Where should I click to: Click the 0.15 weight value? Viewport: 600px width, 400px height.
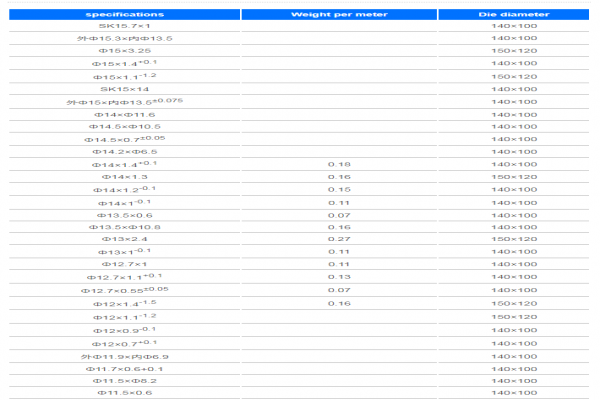pos(339,189)
